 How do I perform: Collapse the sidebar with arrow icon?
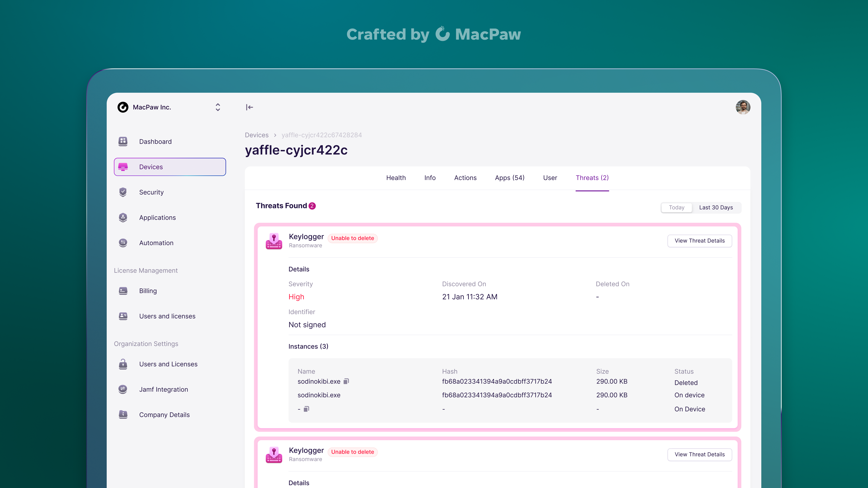[249, 107]
